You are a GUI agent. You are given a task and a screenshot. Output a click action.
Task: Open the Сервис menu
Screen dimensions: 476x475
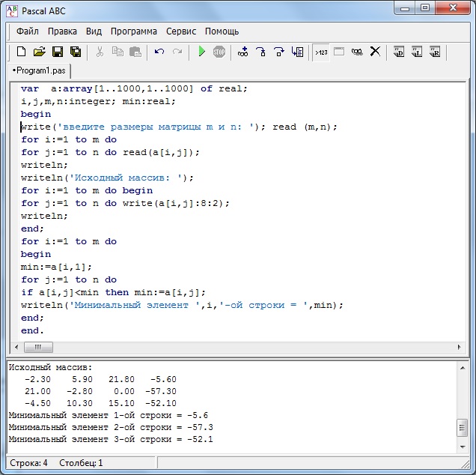[x=181, y=31]
